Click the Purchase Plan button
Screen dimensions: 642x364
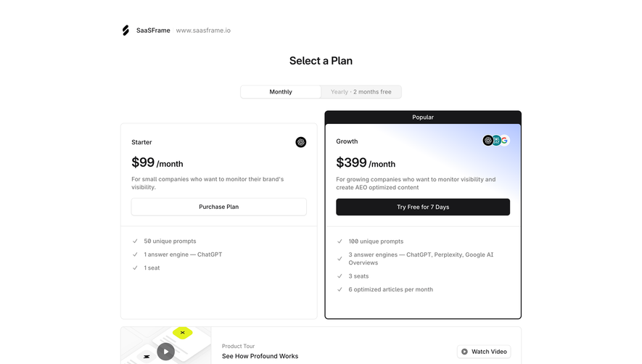218,207
